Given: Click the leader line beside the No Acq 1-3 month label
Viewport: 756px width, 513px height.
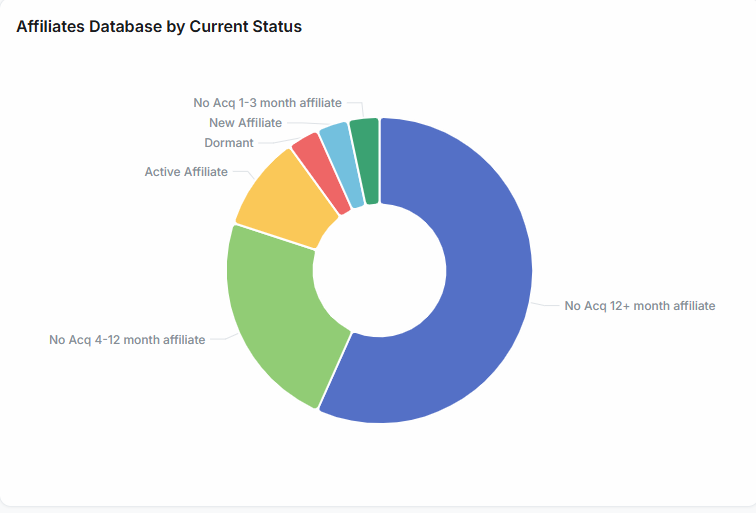Looking at the screenshot, I should click(354, 104).
